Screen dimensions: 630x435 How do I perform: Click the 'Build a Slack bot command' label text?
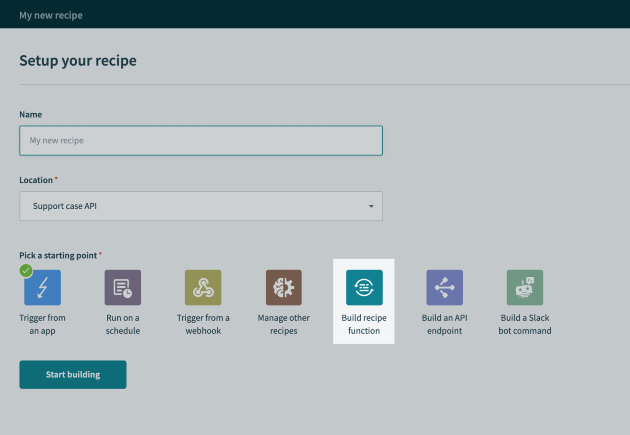coord(525,324)
